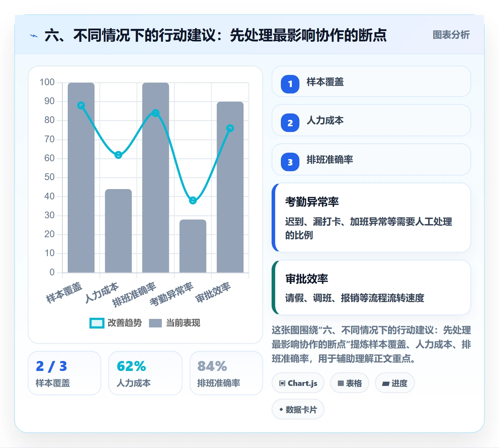Click the trend point on 样本覆盖 bar
Viewport: 499px width, 448px height.
point(81,106)
